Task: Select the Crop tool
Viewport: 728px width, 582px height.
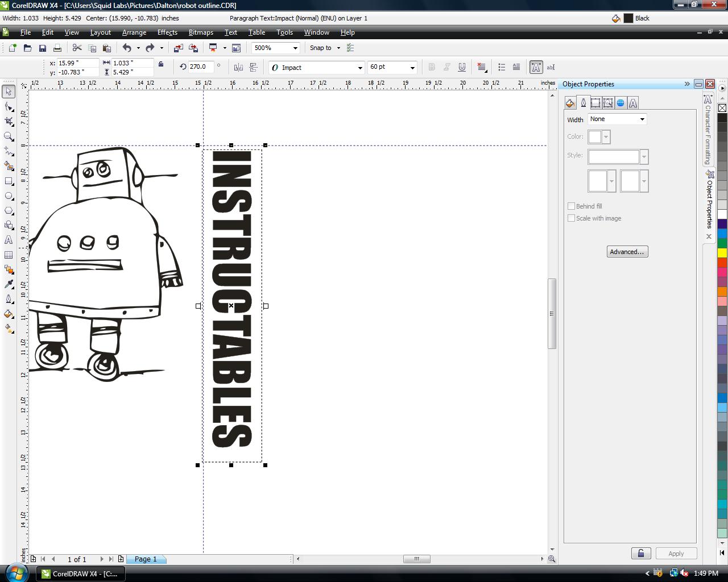Action: coord(9,121)
